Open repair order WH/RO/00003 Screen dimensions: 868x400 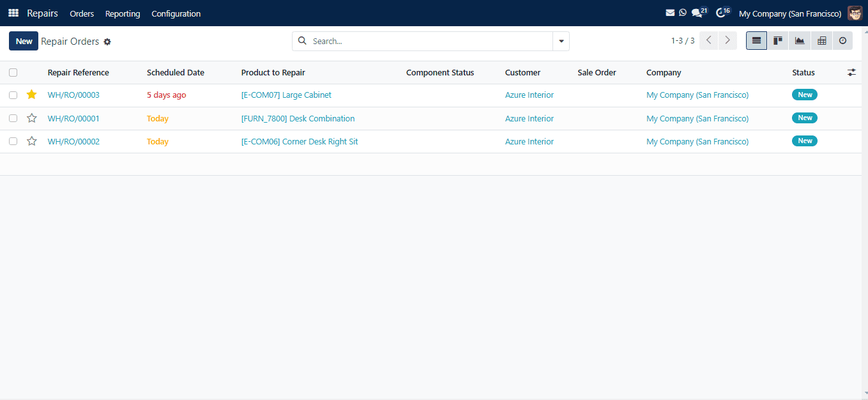[x=73, y=95]
